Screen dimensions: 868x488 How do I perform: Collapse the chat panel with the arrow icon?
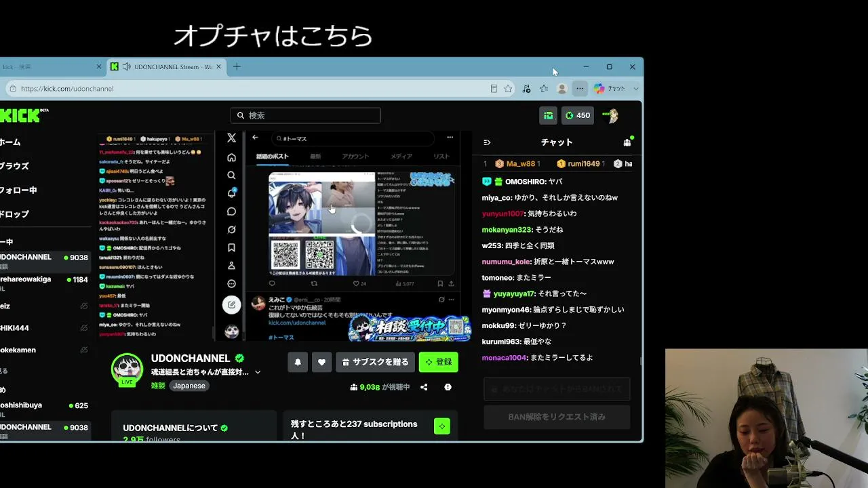click(x=487, y=142)
